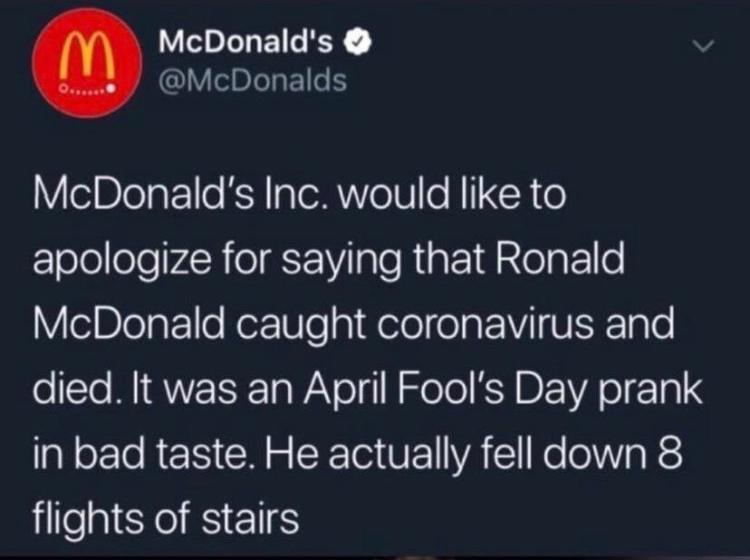Click the number 8 in the tweet
This screenshot has height=560, width=750.
coord(670,454)
